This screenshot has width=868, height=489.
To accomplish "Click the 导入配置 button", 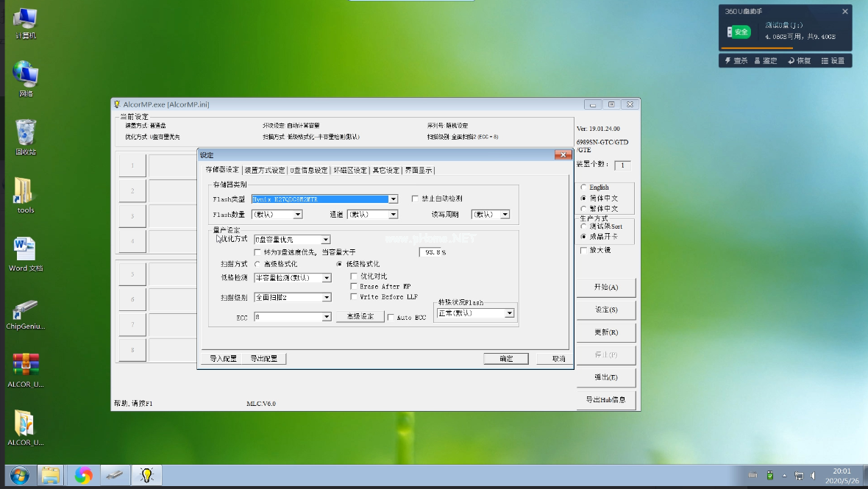I will coord(223,359).
